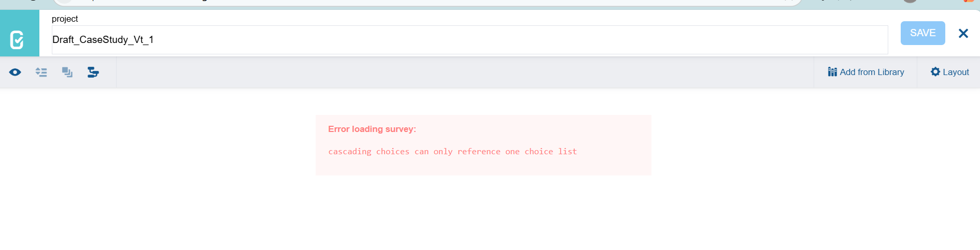This screenshot has height=250, width=980.
Task: Click the Layout gear icon
Action: pyautogui.click(x=935, y=72)
